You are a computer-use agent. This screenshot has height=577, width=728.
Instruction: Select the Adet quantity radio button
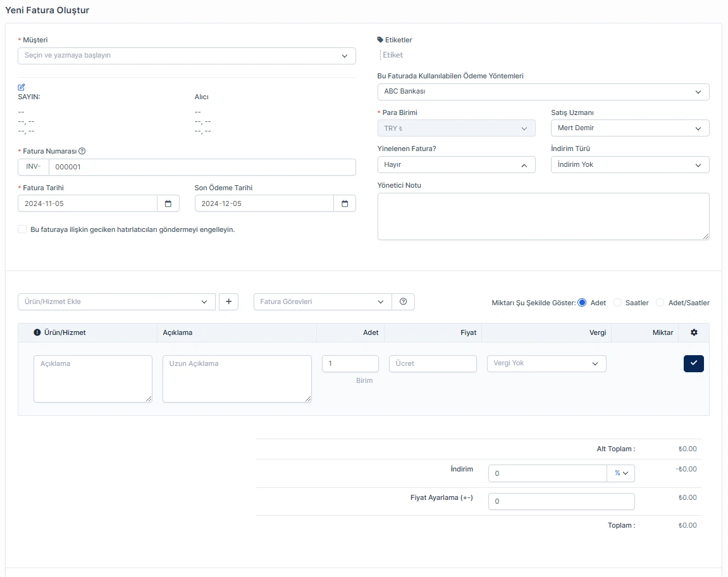tap(582, 303)
